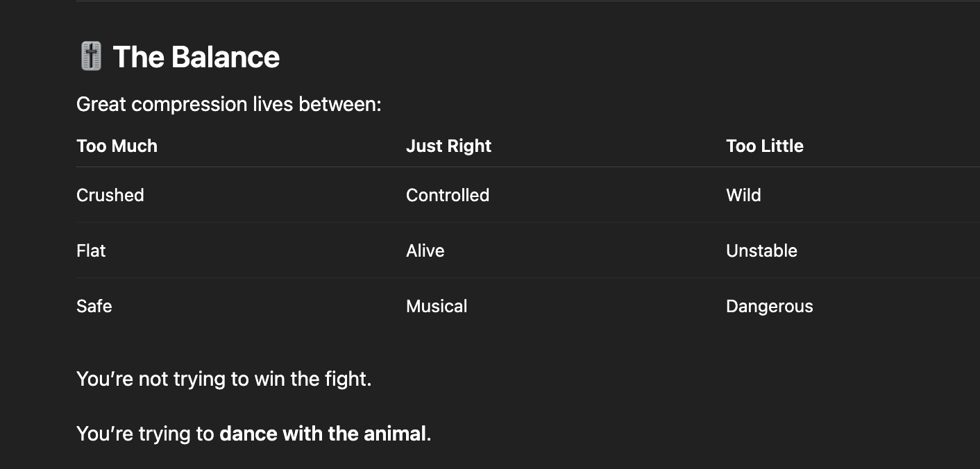Click the heading text The Balance
Viewport: 980px width, 469px height.
point(196,57)
